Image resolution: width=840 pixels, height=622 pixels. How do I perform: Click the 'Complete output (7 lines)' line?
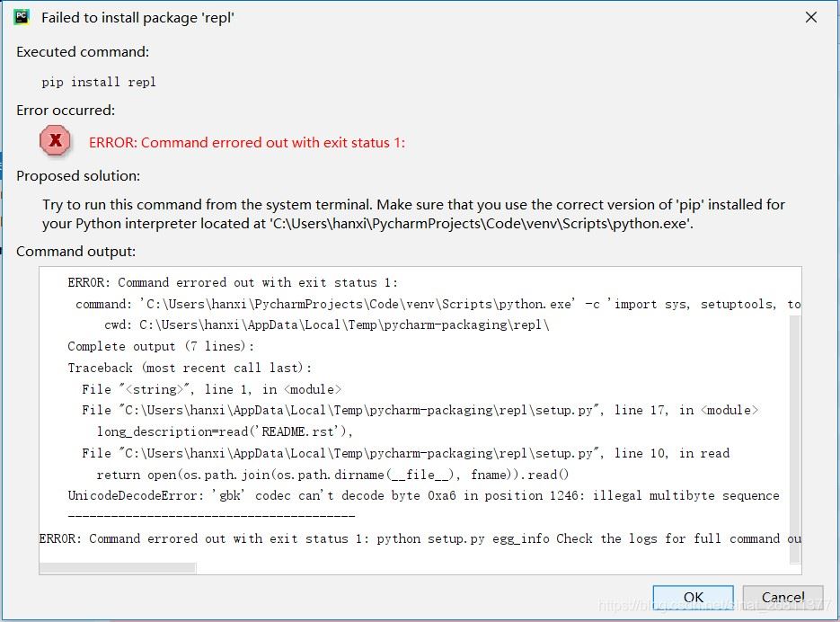coord(161,346)
